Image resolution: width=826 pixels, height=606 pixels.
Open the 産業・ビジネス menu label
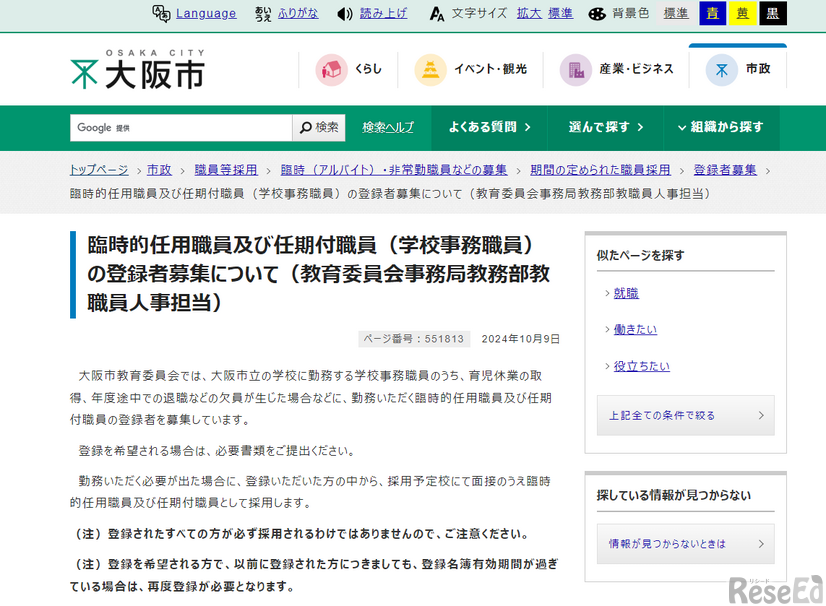click(x=636, y=69)
